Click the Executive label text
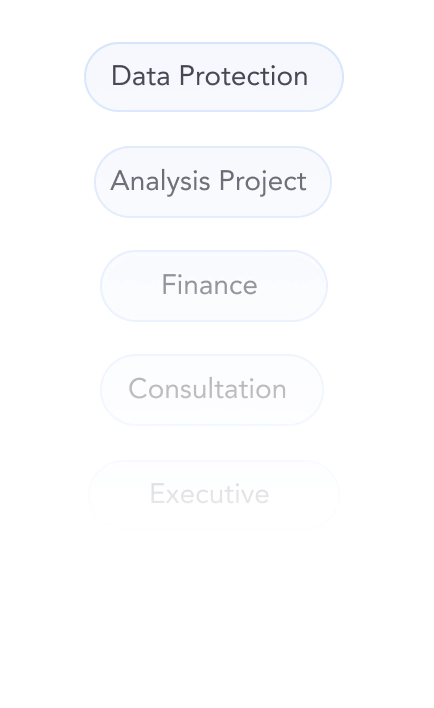The height and width of the screenshot is (708, 434). [x=210, y=494]
